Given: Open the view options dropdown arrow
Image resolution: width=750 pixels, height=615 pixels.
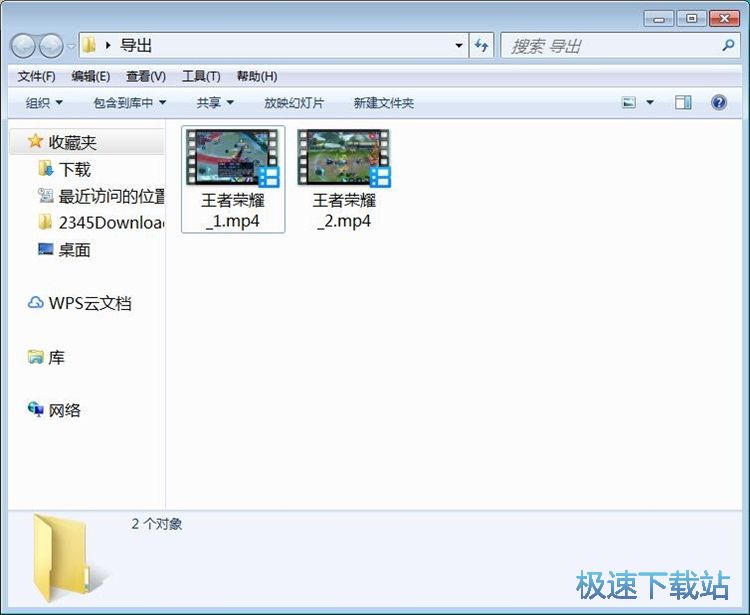Looking at the screenshot, I should coord(650,102).
